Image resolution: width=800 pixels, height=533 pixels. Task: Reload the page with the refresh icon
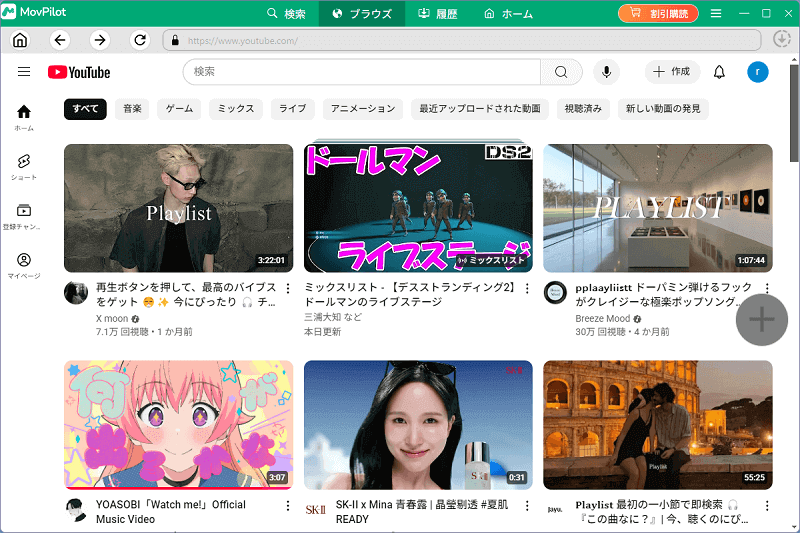[x=140, y=40]
